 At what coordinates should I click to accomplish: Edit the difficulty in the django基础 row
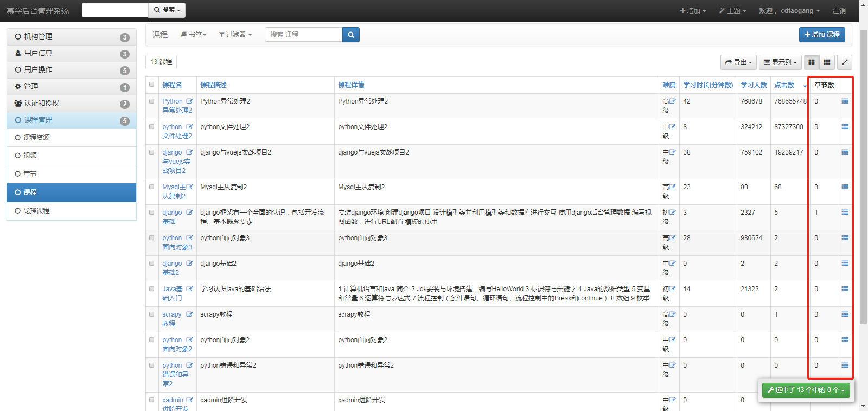click(x=673, y=213)
